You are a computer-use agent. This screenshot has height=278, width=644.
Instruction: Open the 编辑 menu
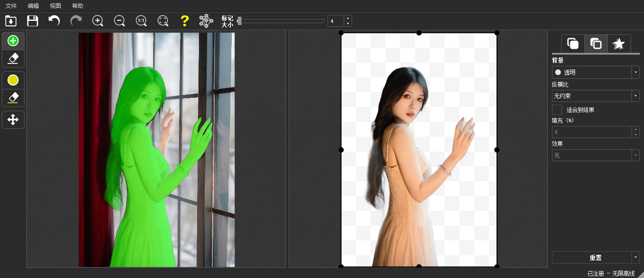pyautogui.click(x=33, y=6)
